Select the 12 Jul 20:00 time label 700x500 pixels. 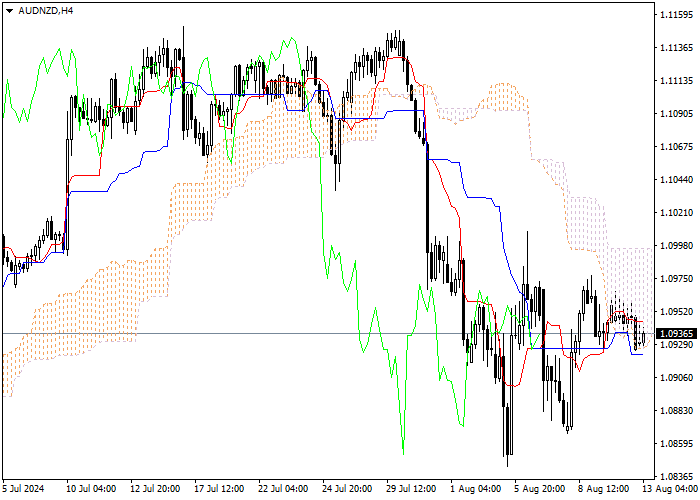click(155, 489)
